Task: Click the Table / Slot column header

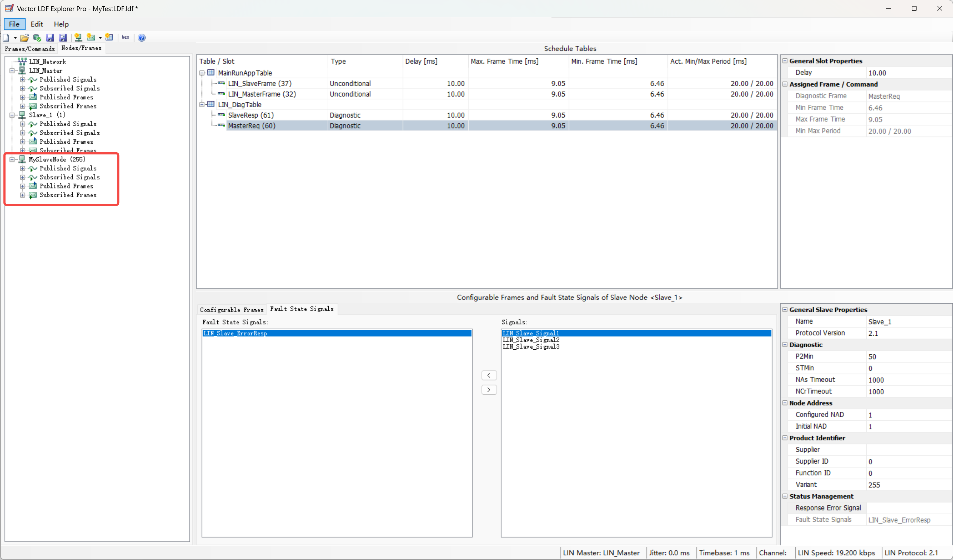Action: coord(262,61)
